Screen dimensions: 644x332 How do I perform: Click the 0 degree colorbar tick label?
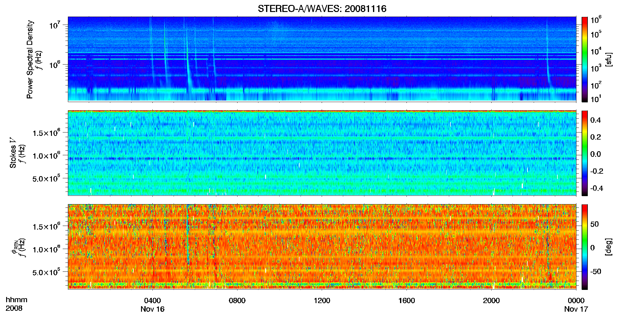pyautogui.click(x=592, y=248)
